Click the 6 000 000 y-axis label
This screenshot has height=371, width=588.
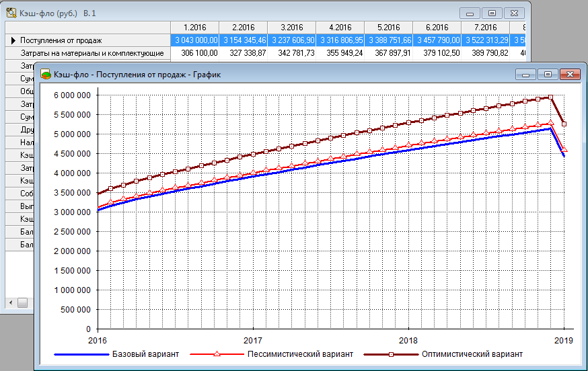tap(73, 95)
